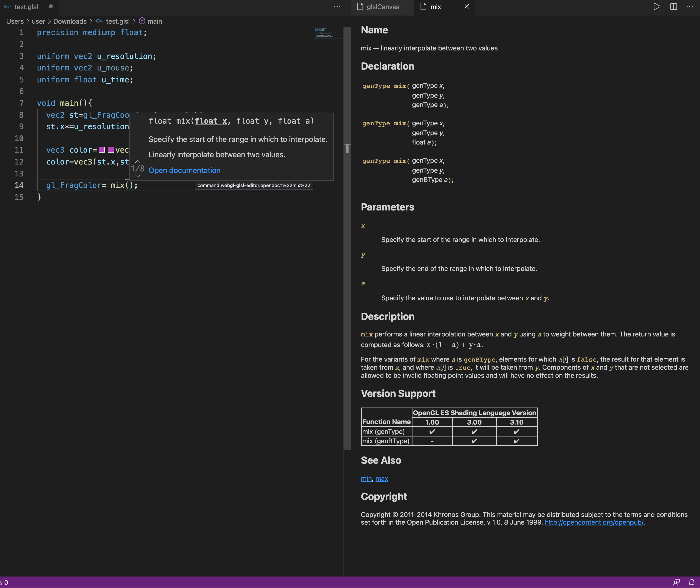Show next signature with down chevron

click(137, 176)
